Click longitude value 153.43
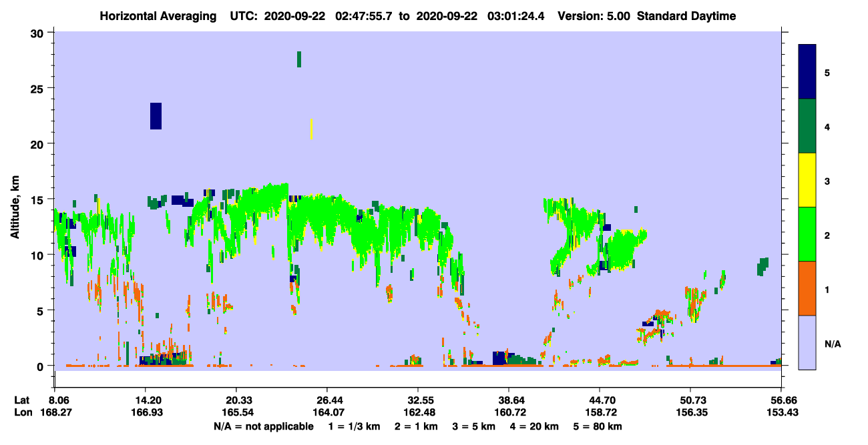Screen dimensions: 868x445 pyautogui.click(x=781, y=413)
